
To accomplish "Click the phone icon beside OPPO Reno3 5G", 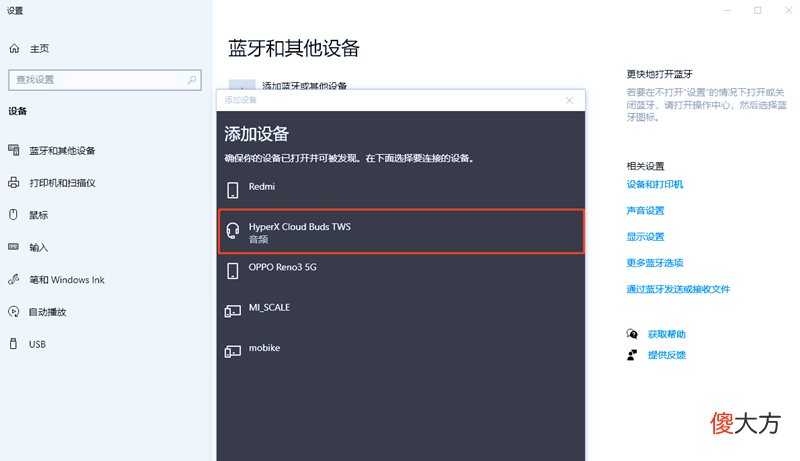I will pos(233,271).
